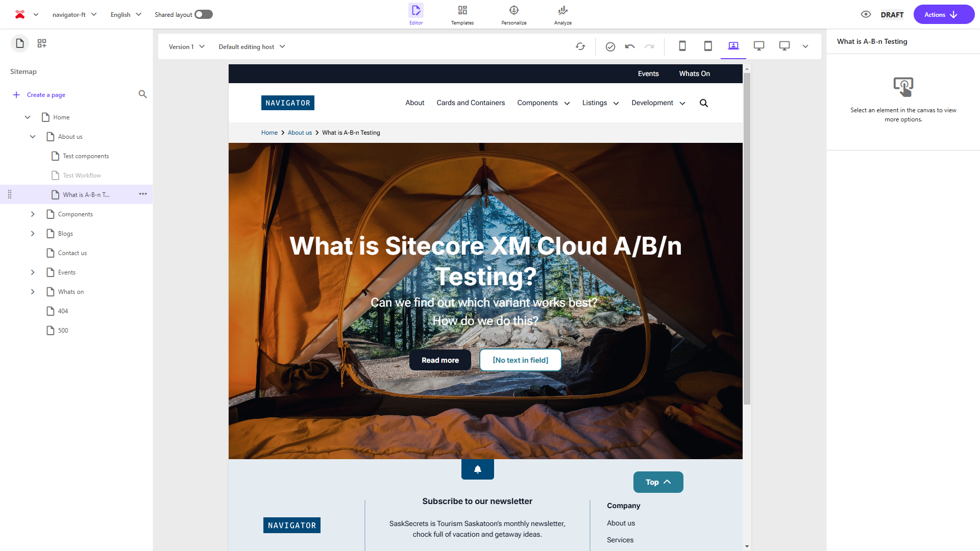Click the Events link in top bar
980x551 pixels.
click(648, 73)
